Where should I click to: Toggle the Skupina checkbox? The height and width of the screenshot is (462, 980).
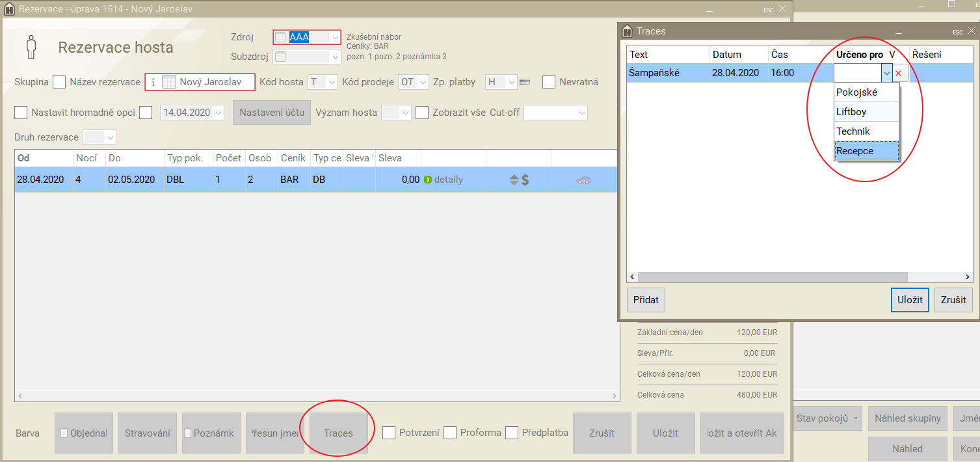pos(59,82)
